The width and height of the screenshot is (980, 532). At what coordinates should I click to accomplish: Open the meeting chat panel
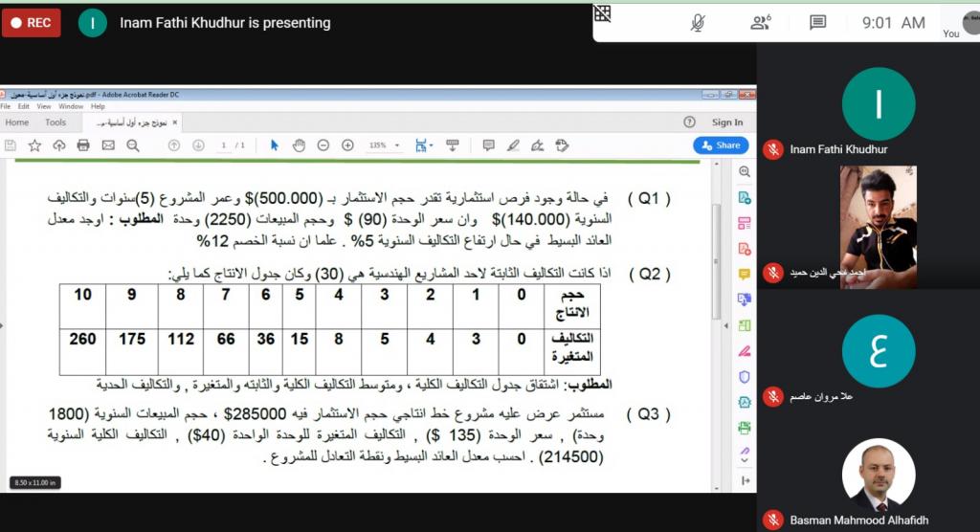817,23
